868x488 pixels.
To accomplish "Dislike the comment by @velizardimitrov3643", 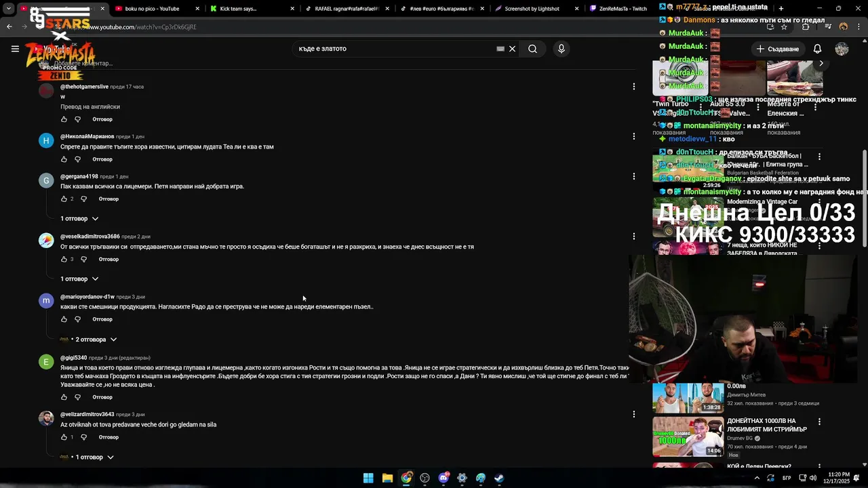I will [83, 437].
